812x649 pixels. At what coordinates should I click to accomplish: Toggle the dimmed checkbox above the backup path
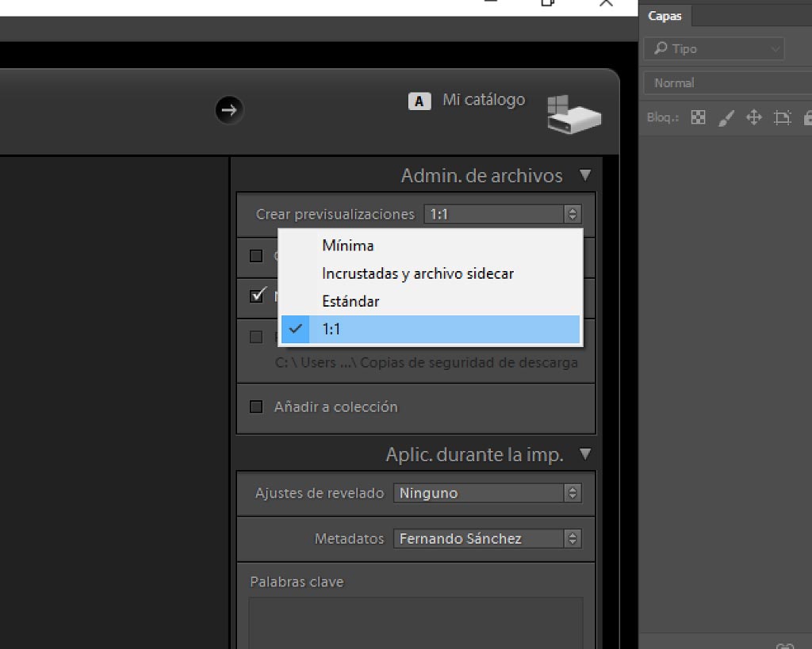(256, 337)
